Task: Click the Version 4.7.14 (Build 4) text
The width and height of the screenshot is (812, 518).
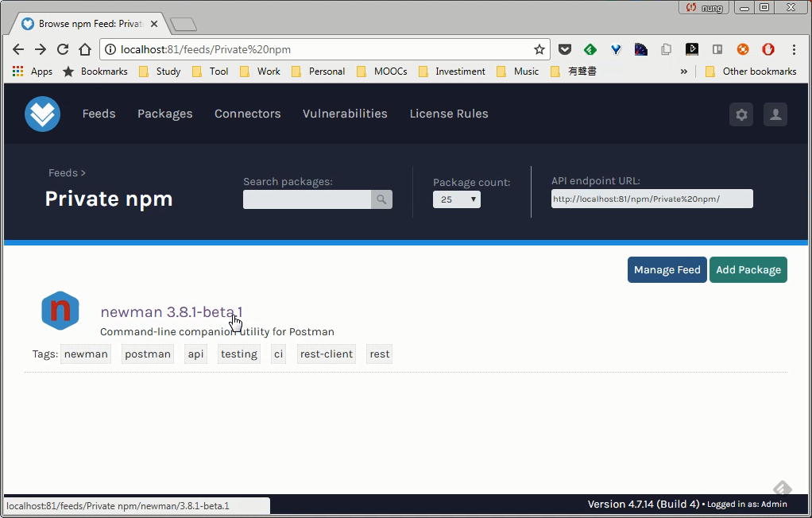Action: tap(644, 504)
